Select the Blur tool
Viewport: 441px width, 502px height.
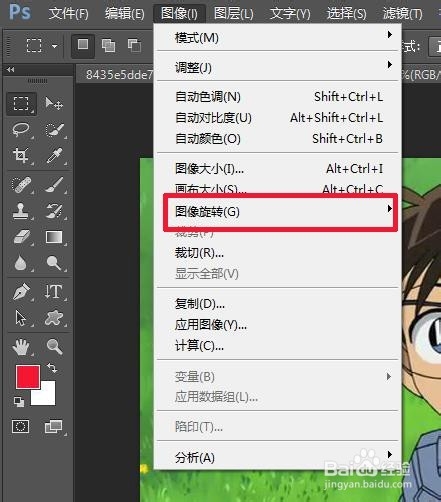(x=21, y=263)
